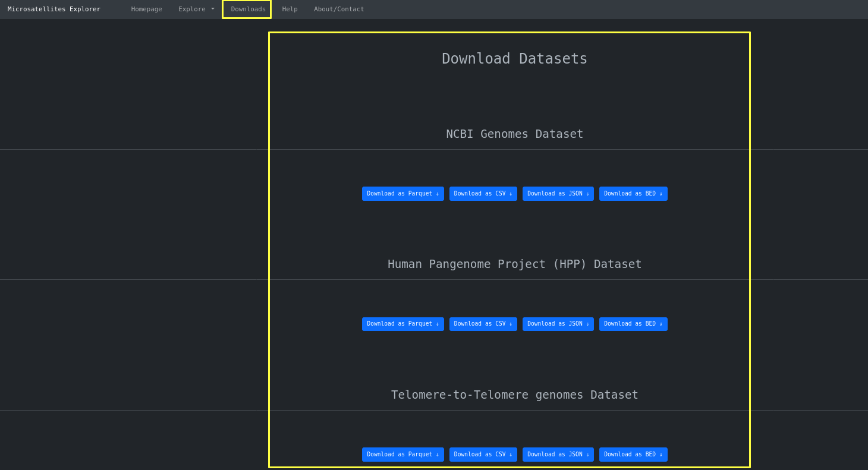Open the Downloads navigation tab
Image resolution: width=868 pixels, height=470 pixels.
248,9
